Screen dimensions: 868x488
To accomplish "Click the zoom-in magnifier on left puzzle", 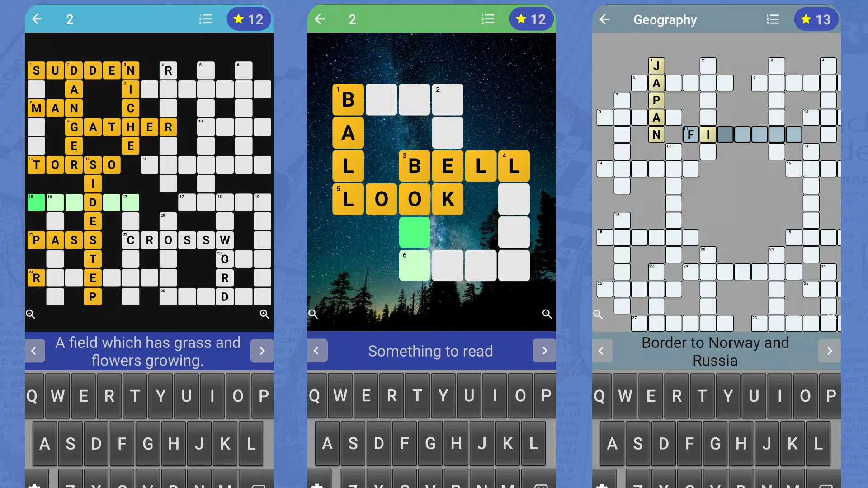I will tap(265, 314).
